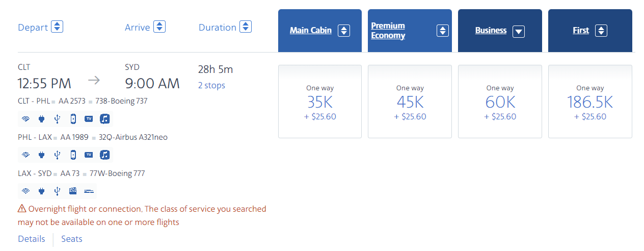644x251 pixels.
Task: Toggle sort arrows next to Arrive
Action: 159,27
